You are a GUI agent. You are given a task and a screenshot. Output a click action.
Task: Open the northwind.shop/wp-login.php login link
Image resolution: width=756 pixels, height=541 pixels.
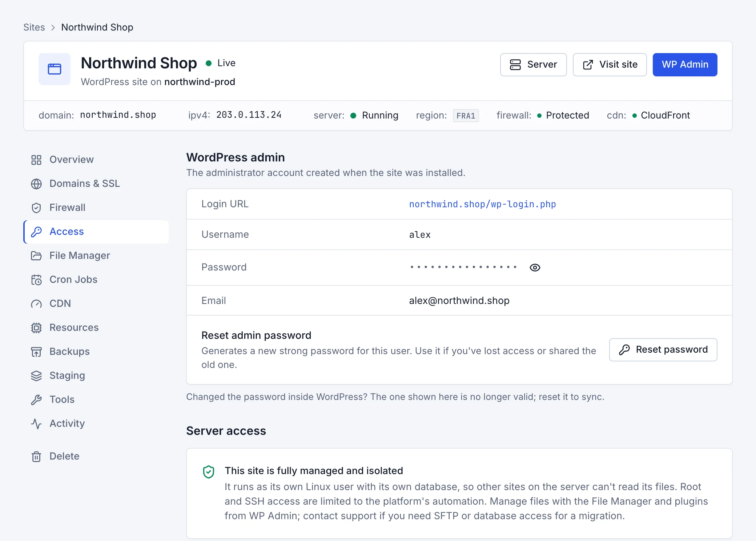coord(482,204)
